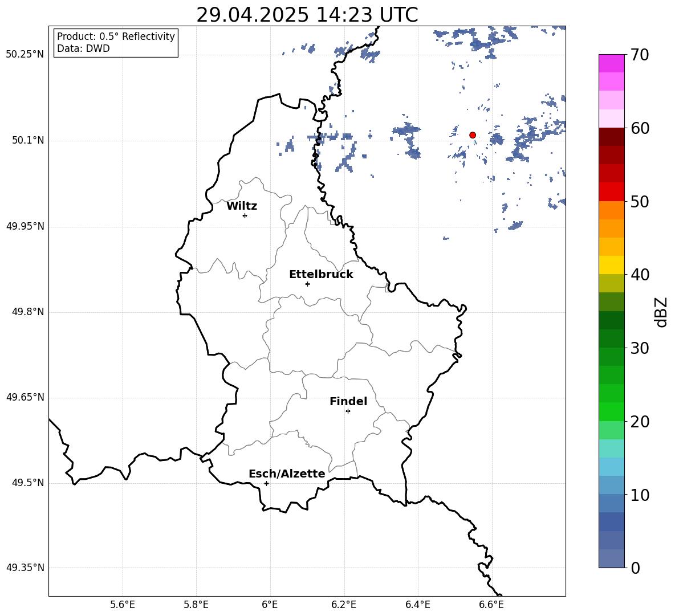
Task: Click the Wiltz station cross marker
Action: (245, 215)
